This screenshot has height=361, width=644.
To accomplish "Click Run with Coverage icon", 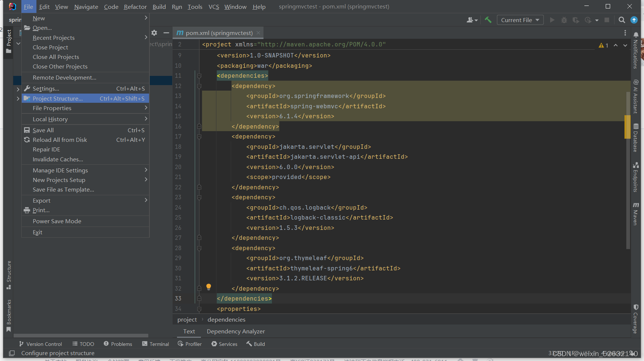I will click(576, 20).
